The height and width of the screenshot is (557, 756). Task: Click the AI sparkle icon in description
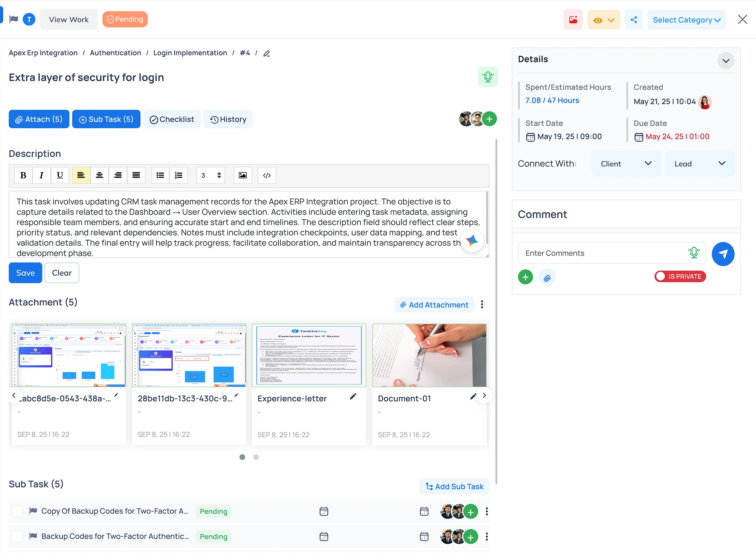pyautogui.click(x=472, y=240)
